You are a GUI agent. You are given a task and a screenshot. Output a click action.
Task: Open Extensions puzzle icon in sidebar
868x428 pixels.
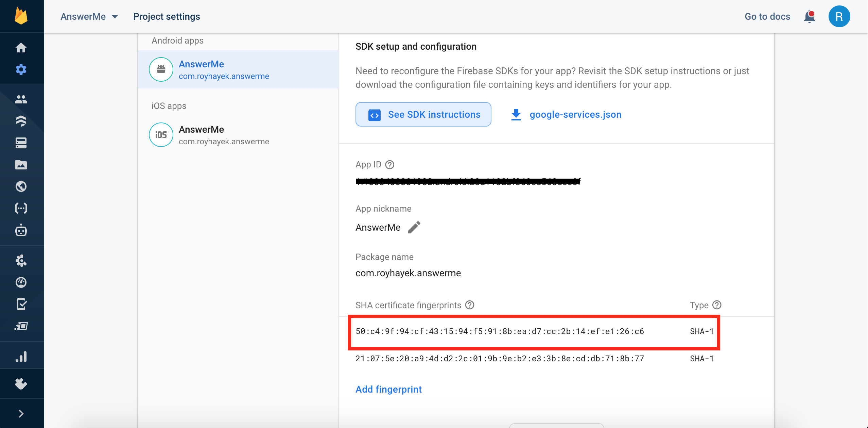(21, 384)
